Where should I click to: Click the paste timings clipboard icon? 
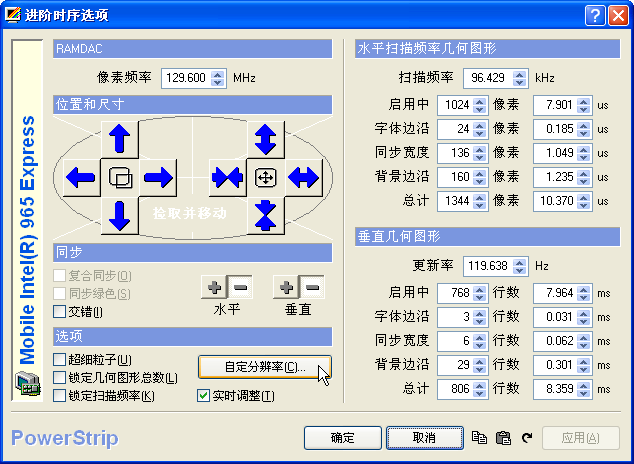(x=503, y=438)
